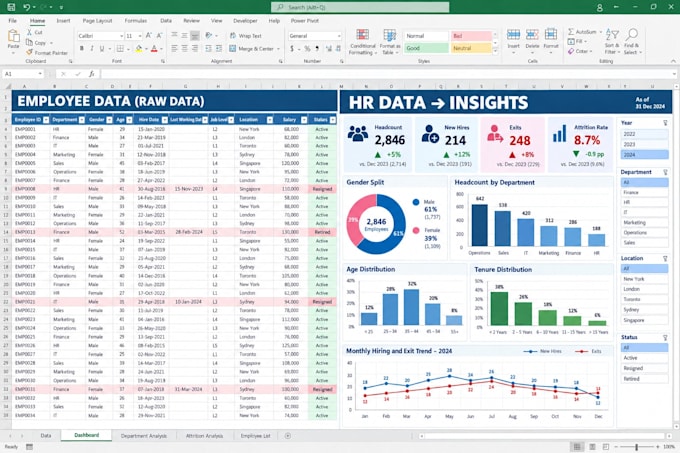Screen dimensions: 680x453
Task: Toggle Underline formatting
Action: tap(102, 49)
